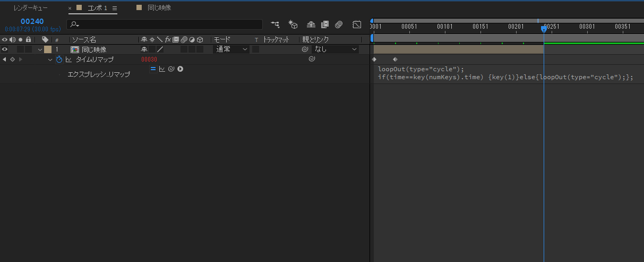Click the 同じ映像 layer label color swatch
The width and height of the screenshot is (644, 262).
click(48, 49)
